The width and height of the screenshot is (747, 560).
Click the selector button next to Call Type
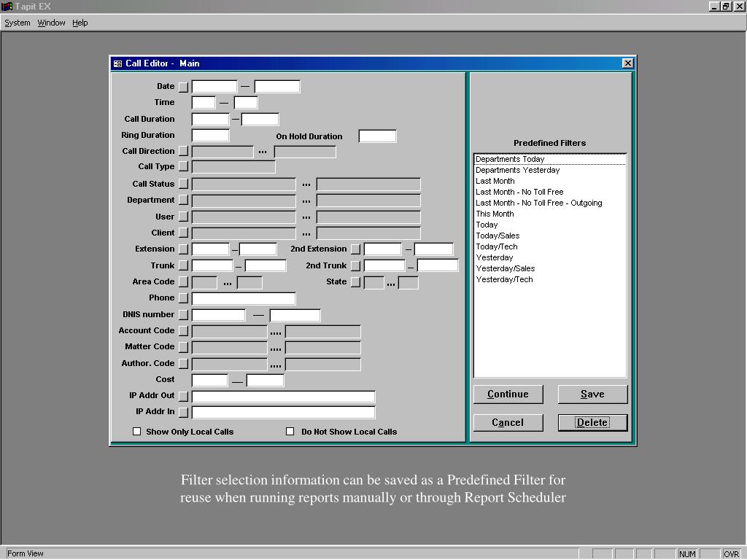pyautogui.click(x=183, y=167)
